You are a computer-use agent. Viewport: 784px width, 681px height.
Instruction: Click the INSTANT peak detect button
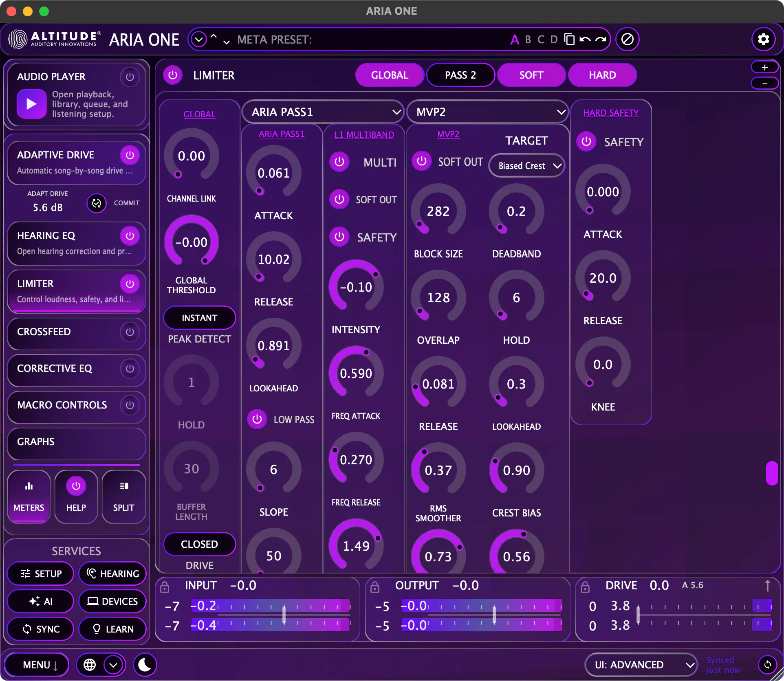point(199,318)
